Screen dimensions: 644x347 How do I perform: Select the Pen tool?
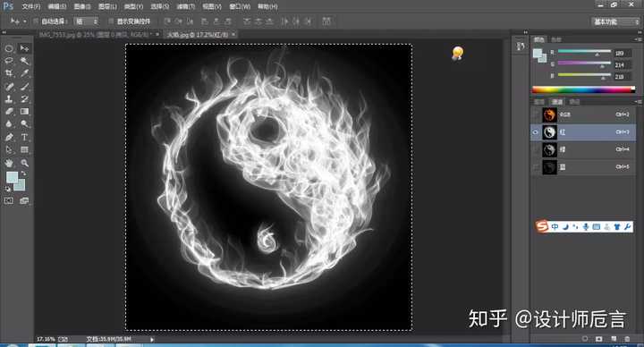click(x=9, y=137)
